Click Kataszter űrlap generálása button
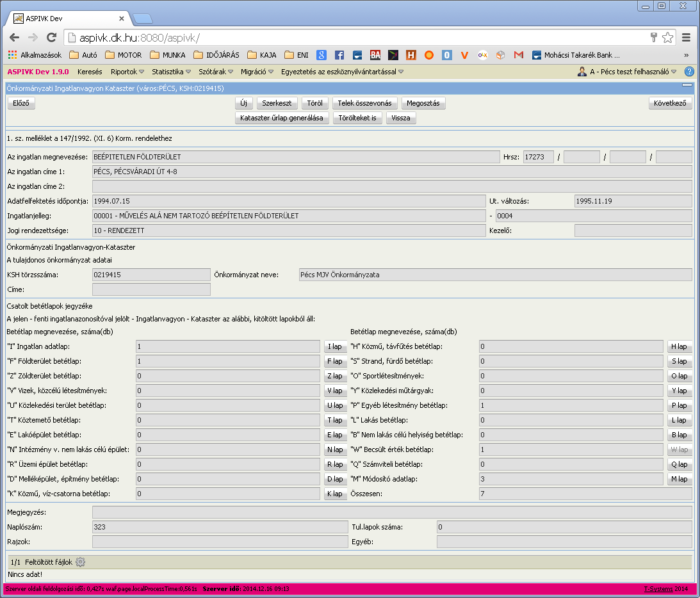 282,118
